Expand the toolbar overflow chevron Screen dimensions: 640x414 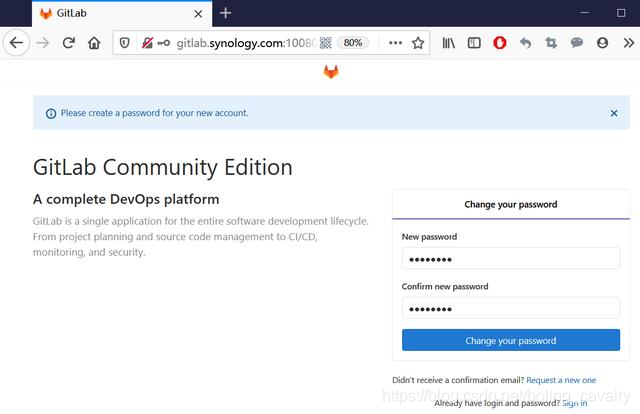coord(627,43)
